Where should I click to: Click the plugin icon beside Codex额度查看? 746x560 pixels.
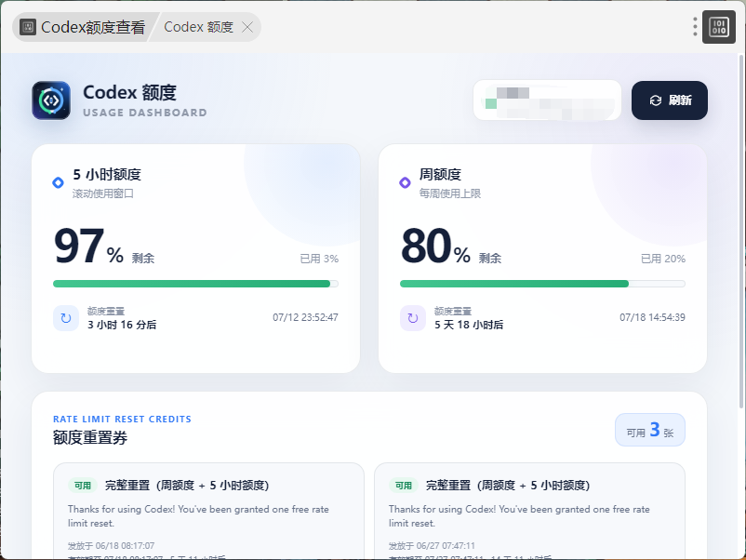click(x=28, y=27)
